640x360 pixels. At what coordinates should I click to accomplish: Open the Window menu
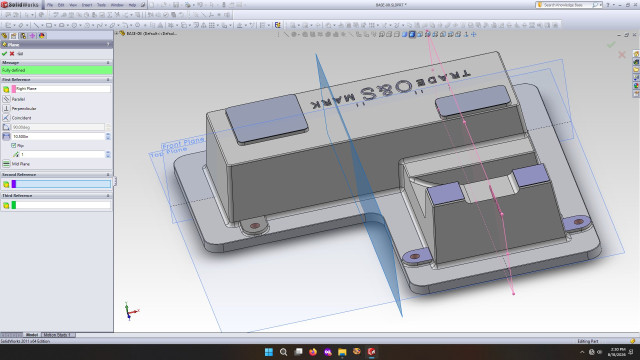tap(117, 5)
